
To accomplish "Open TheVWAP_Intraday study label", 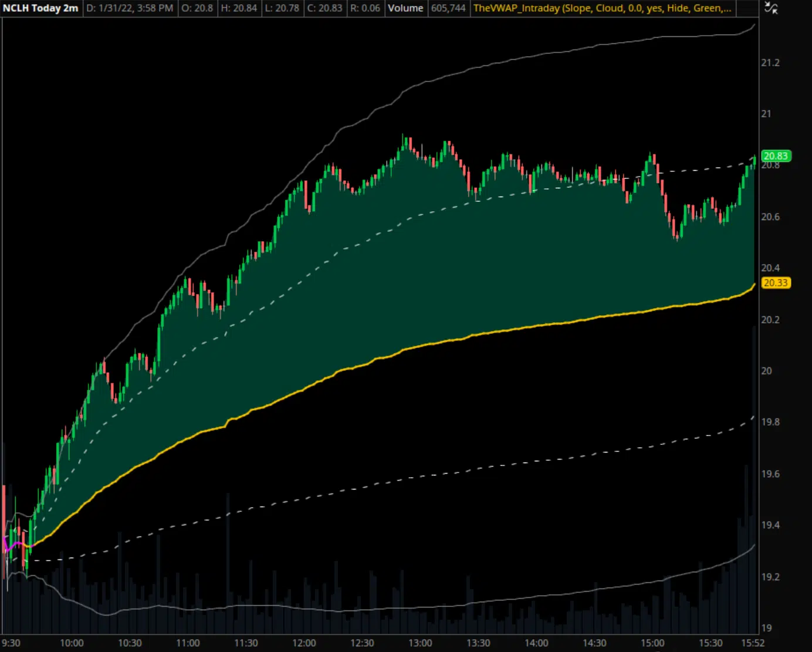I will coord(603,8).
